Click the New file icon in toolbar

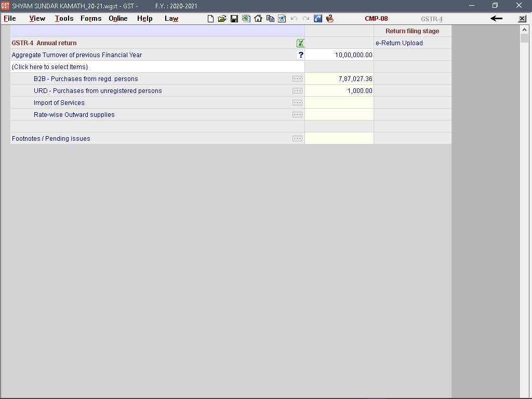(210, 19)
